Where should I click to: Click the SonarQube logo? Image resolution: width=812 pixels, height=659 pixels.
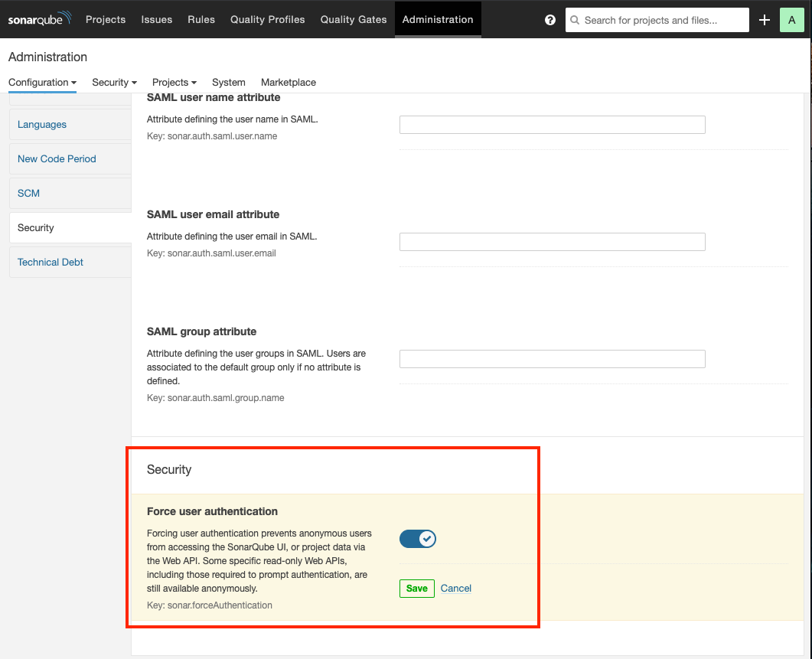pyautogui.click(x=40, y=19)
